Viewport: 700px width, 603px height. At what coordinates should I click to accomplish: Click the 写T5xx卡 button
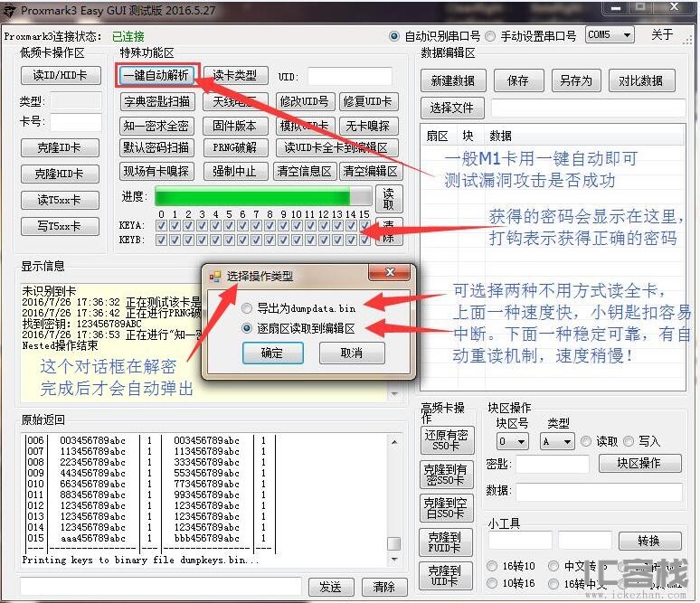pos(60,226)
